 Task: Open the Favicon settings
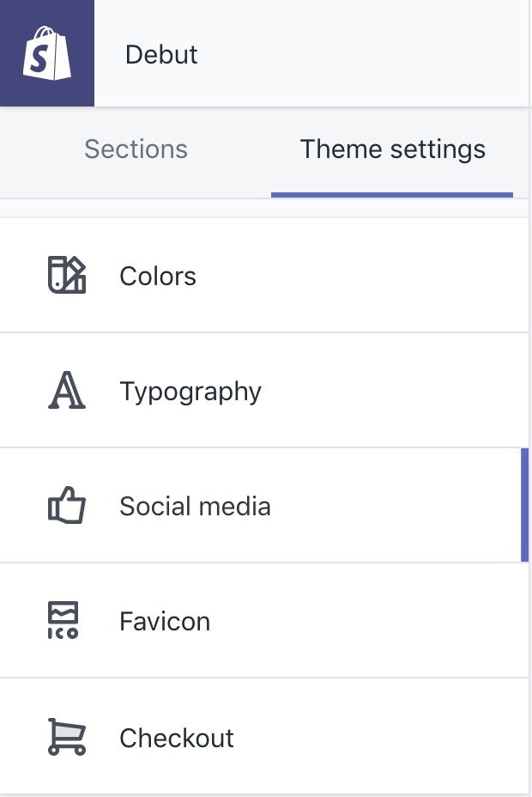(x=165, y=622)
